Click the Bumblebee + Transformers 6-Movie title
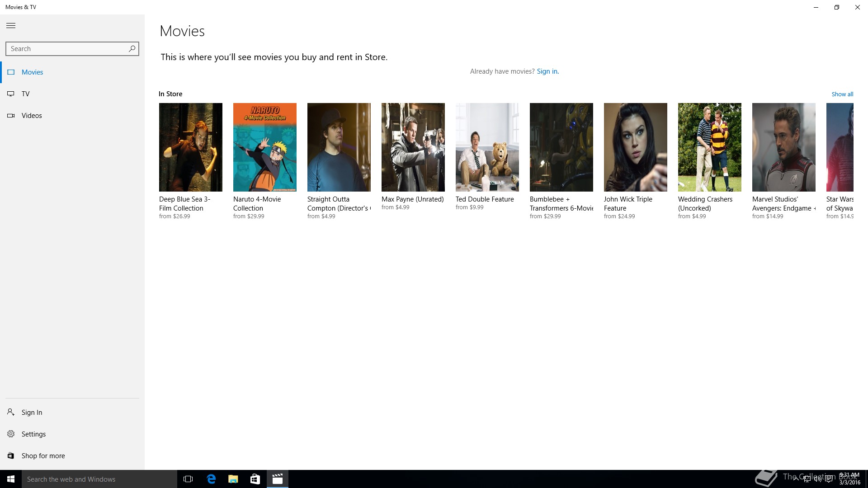This screenshot has height=488, width=868. 561,204
